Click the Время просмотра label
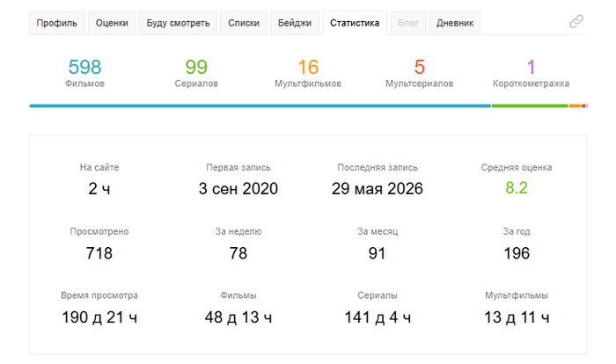Screen dimensions: 616x364 99,295
